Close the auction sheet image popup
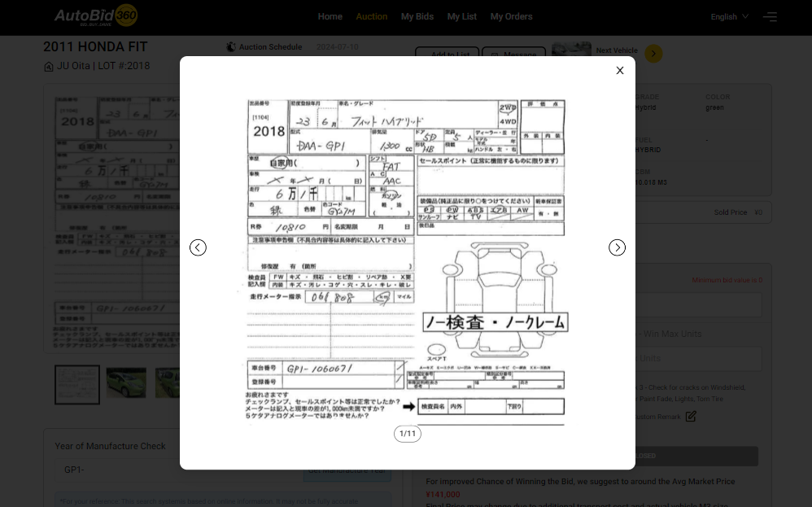The width and height of the screenshot is (812, 507). click(x=619, y=71)
